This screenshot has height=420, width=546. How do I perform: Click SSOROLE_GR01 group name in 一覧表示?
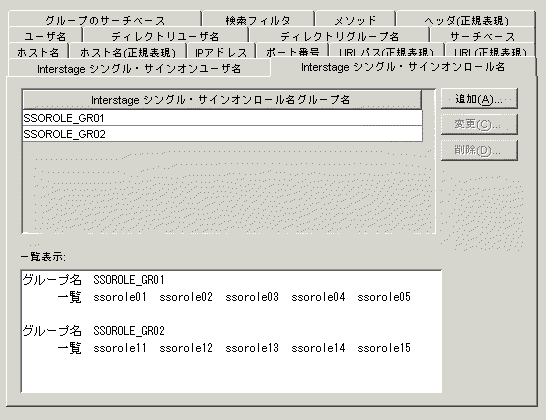click(128, 280)
